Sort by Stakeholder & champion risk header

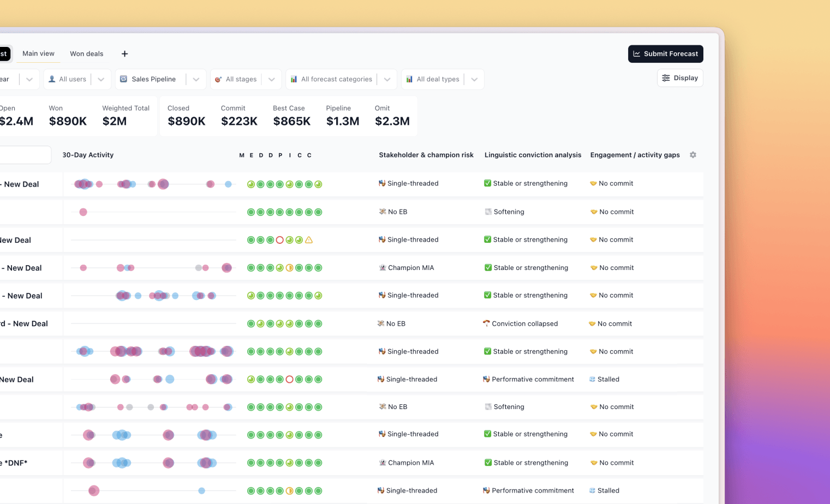pos(426,155)
